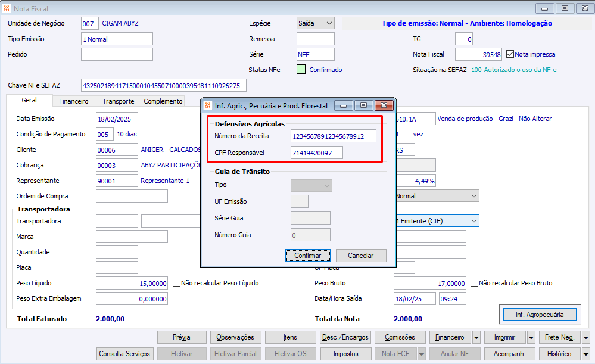Screen dimensions: 595x364
Task: Click the Placa input field
Action: 117,267
